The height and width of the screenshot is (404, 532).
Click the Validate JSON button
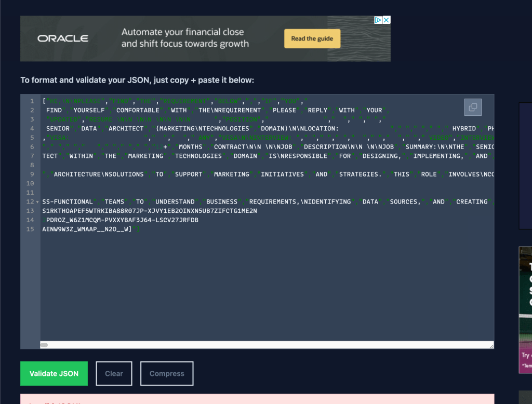[54, 373]
